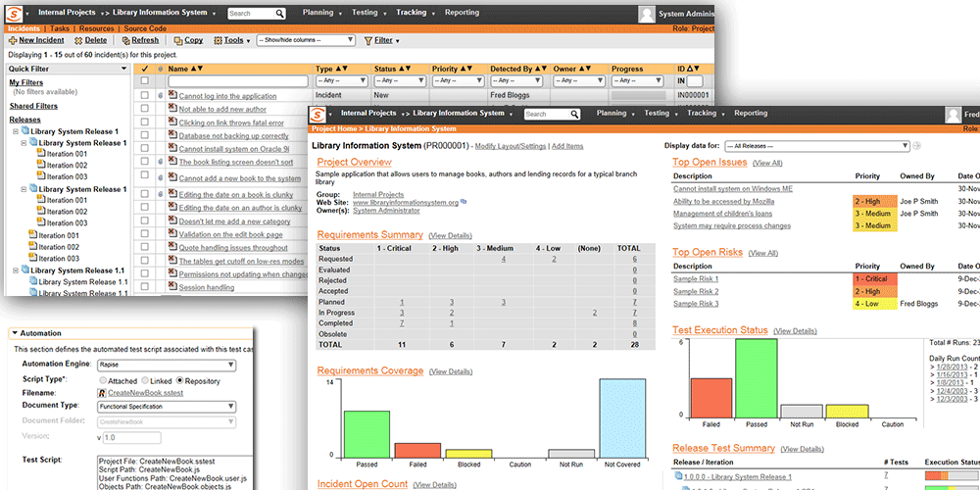Click the Add Items link

(x=567, y=146)
